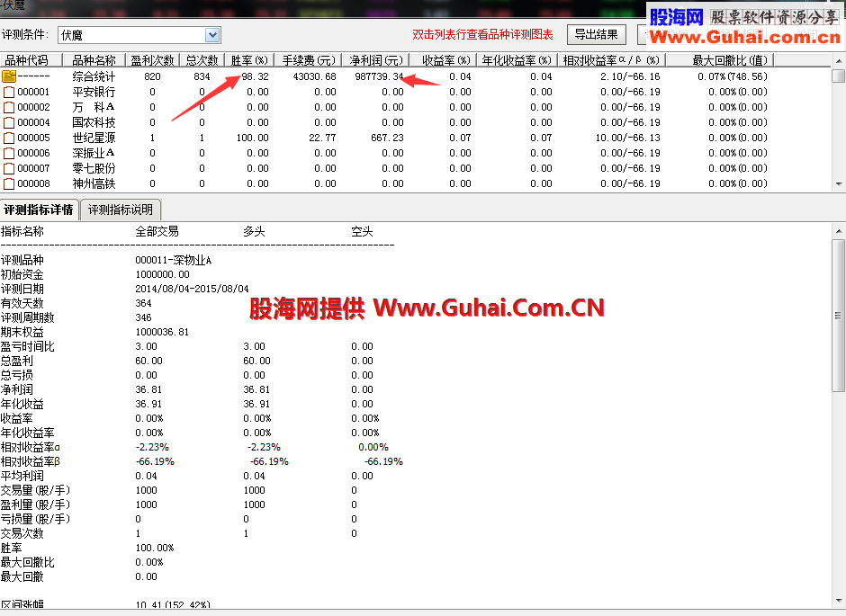This screenshot has width=846, height=616.
Task: Select the 综合统计 row name
Action: click(x=94, y=76)
